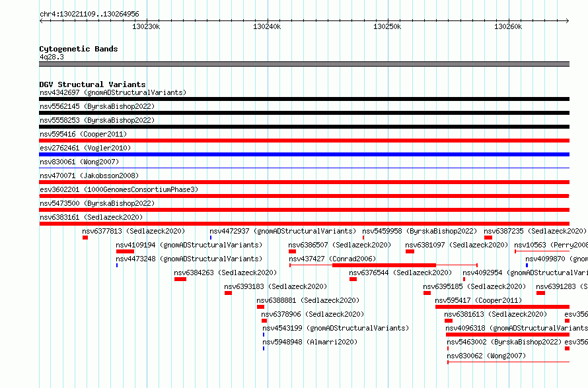
Task: Click the black bar of nsv4342697
Action: (x=304, y=99)
